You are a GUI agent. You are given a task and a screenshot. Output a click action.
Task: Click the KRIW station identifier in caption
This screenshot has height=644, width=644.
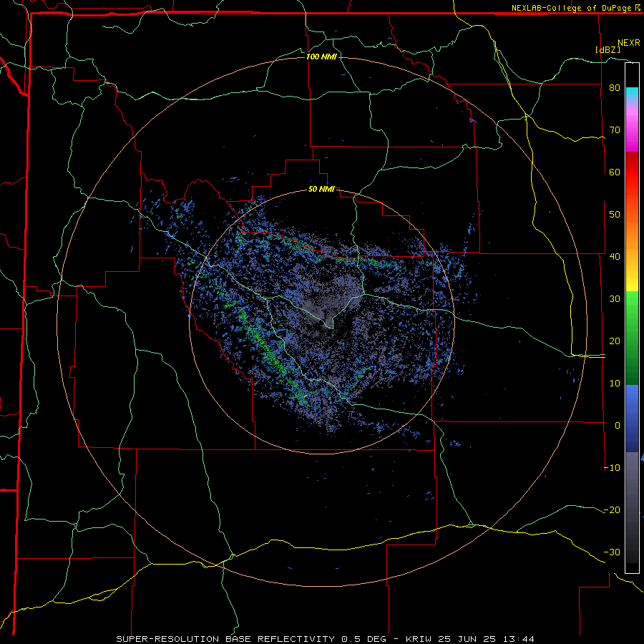click(x=419, y=639)
